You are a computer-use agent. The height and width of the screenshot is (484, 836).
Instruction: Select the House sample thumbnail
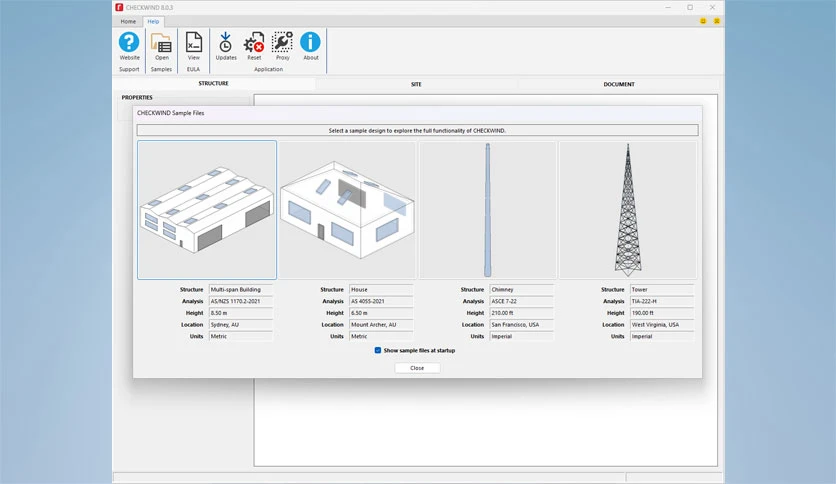(347, 210)
